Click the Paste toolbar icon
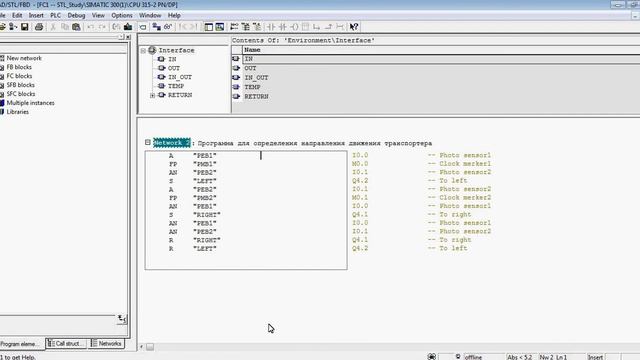Viewport: 640px width, 360px height. (x=76, y=27)
